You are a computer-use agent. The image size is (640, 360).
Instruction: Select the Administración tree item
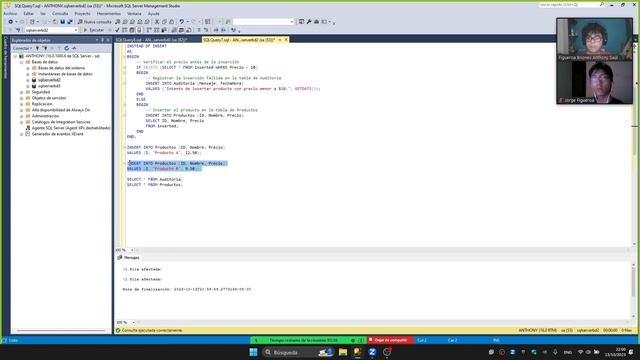coord(45,116)
